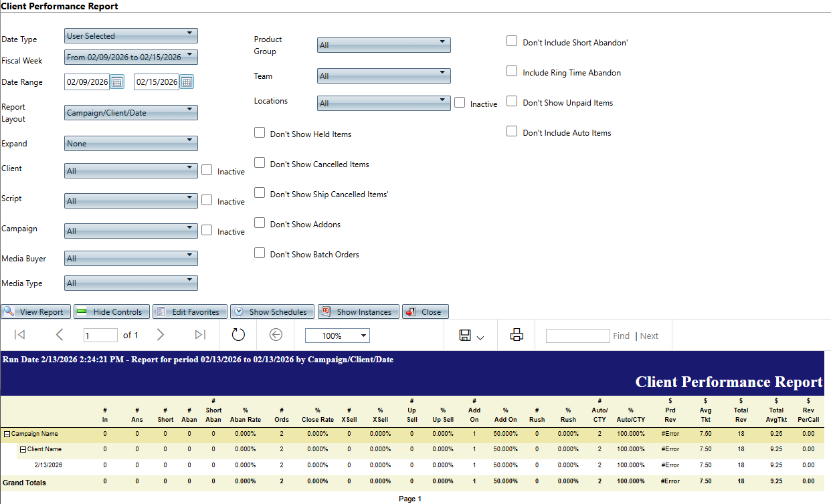Click the View Report button
The height and width of the screenshot is (504, 831).
(x=36, y=311)
